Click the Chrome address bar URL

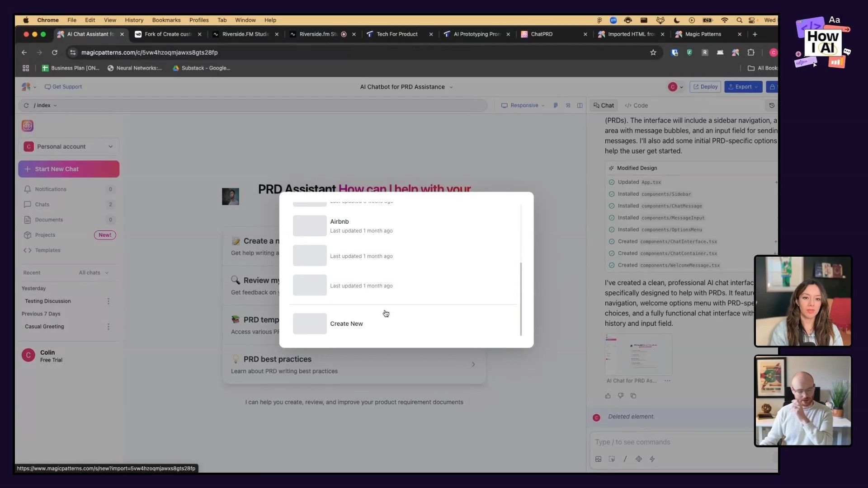click(149, 52)
